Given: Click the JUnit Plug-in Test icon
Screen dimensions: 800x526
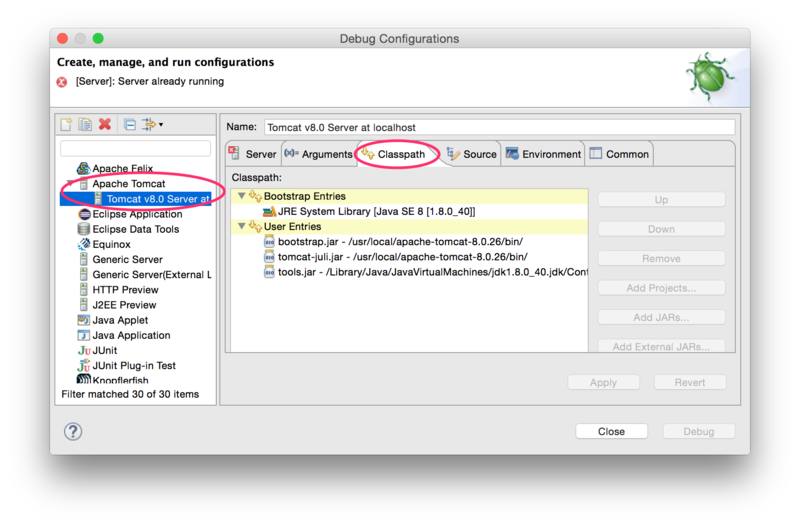Looking at the screenshot, I should coord(84,366).
